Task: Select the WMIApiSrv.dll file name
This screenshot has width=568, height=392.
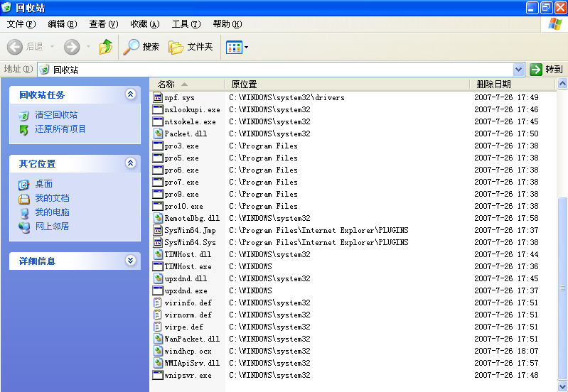Action: [x=192, y=363]
